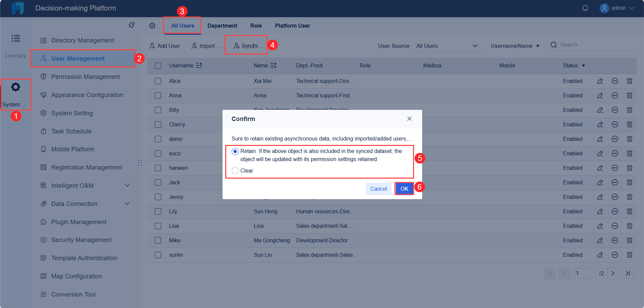Click the disable icon on Mike's row
This screenshot has width=644, height=308.
click(615, 240)
